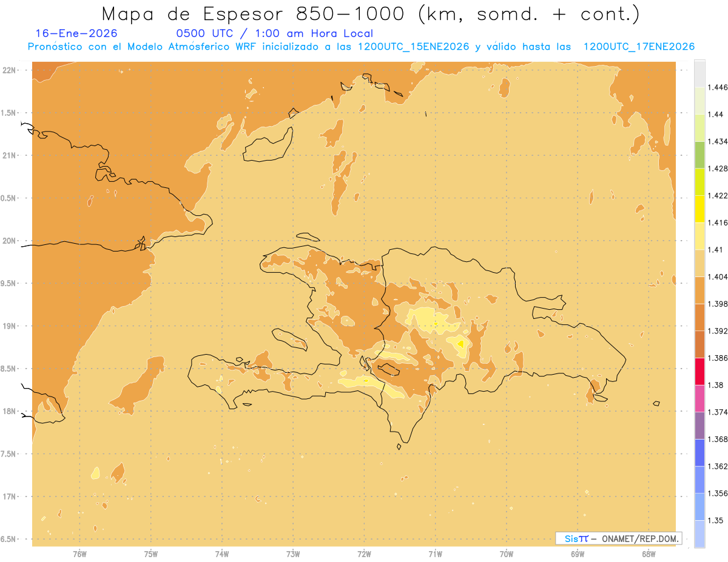Click the 1.404 colorbar value
Viewport: 728px width, 562px height.
(x=717, y=276)
